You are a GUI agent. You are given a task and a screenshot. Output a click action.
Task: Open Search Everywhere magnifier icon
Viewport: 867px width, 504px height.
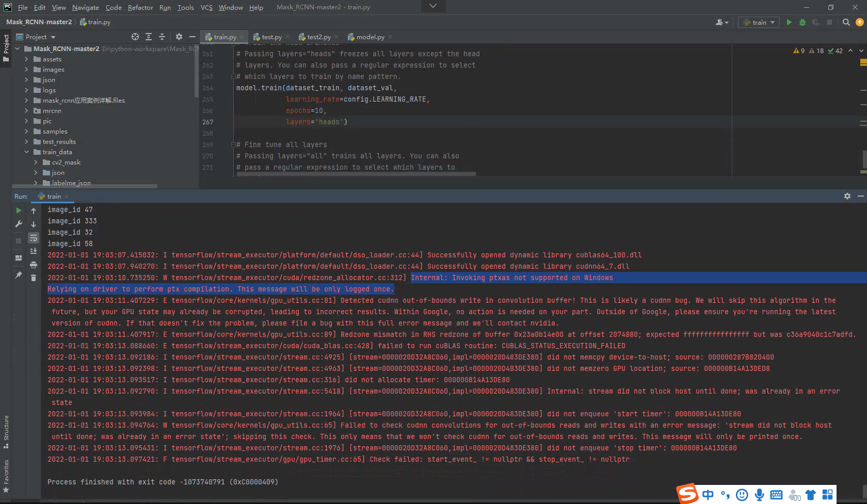[846, 22]
